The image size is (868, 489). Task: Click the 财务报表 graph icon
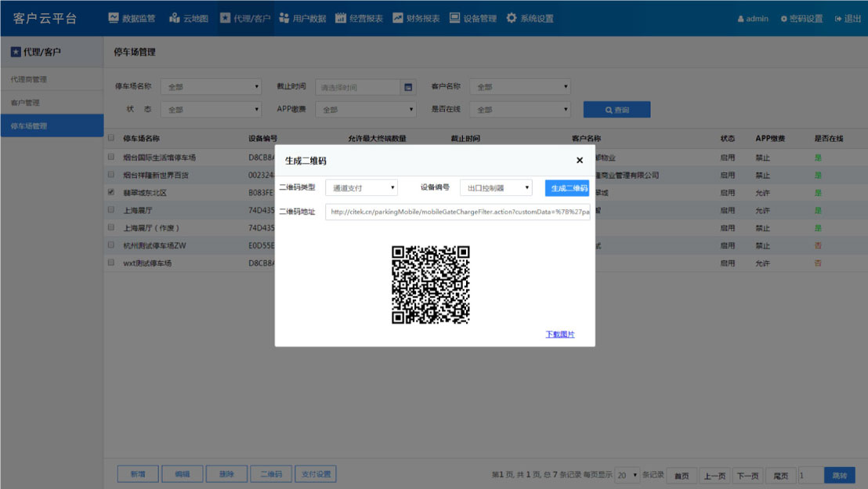397,18
